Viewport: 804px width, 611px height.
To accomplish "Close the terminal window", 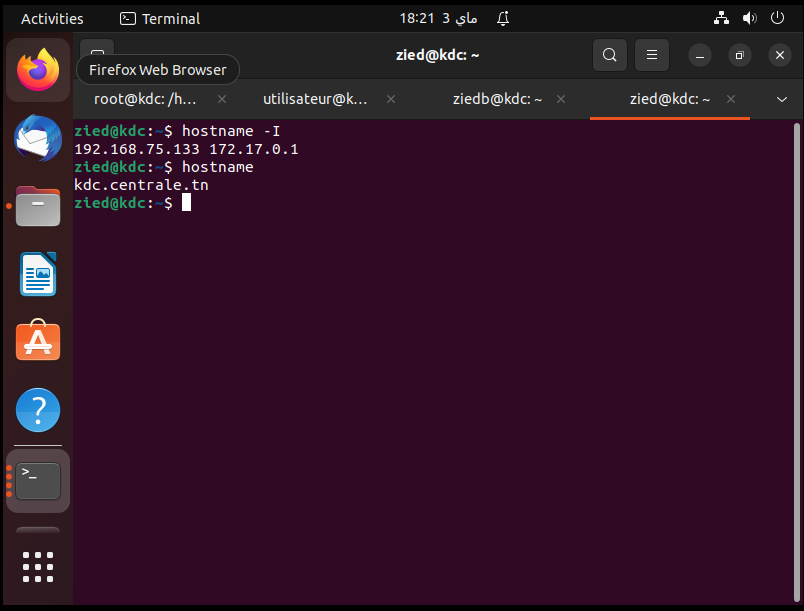I will [779, 55].
